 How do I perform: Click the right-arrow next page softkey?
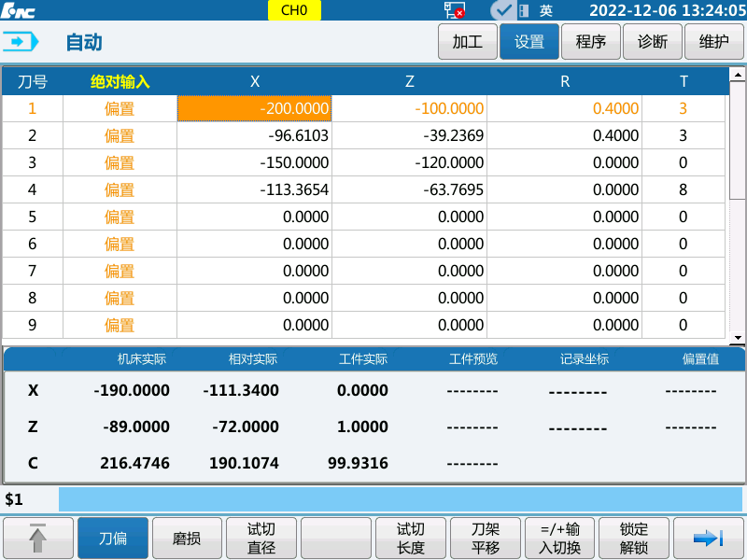click(709, 538)
